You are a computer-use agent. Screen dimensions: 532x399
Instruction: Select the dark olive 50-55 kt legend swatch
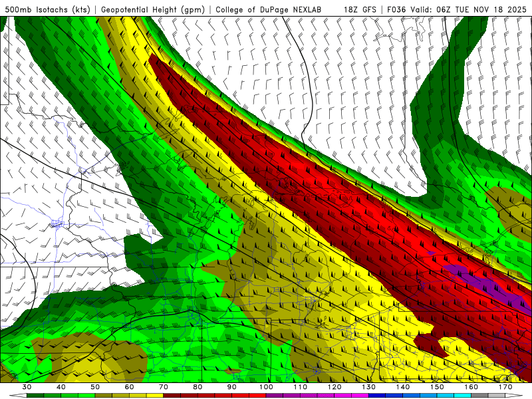coord(104,396)
